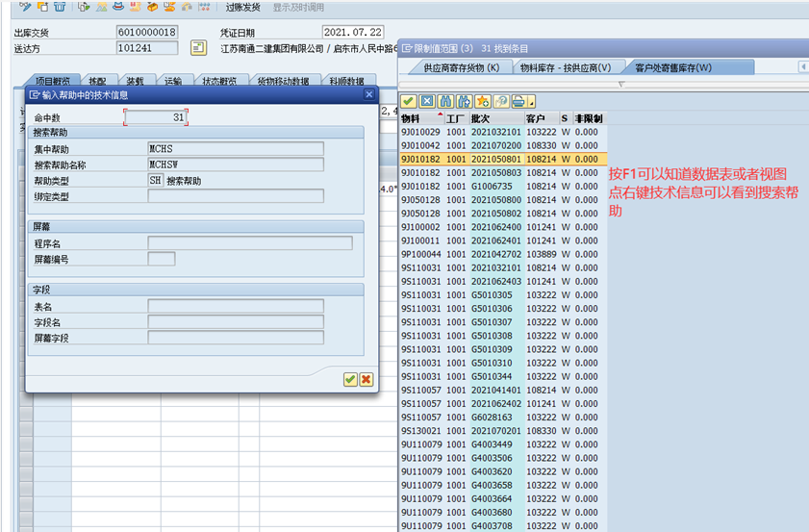Screen dimensions: 809x532
Task: Click the orange box packing icon in toolbar
Action: point(153,6)
